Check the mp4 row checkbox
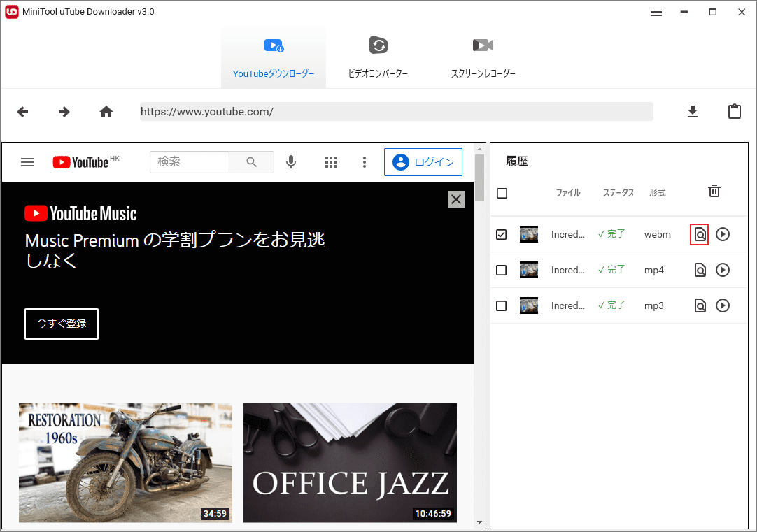The image size is (757, 532). click(502, 270)
